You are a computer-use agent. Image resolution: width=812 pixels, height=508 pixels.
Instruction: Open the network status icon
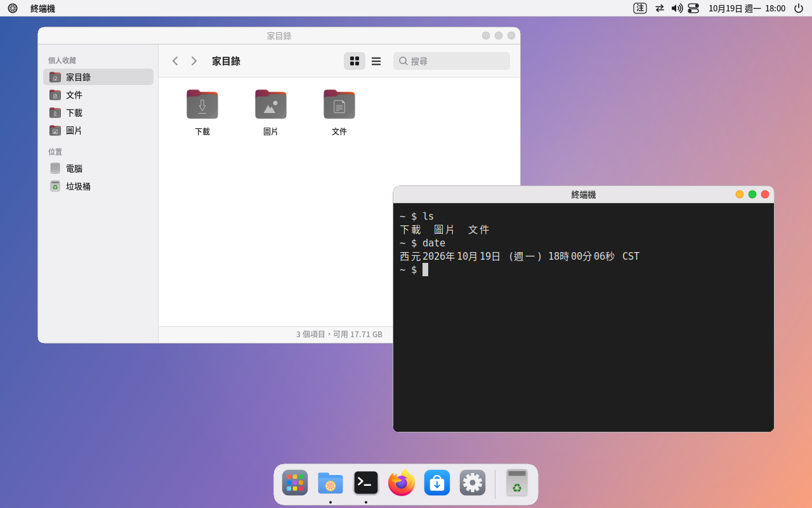click(x=660, y=8)
